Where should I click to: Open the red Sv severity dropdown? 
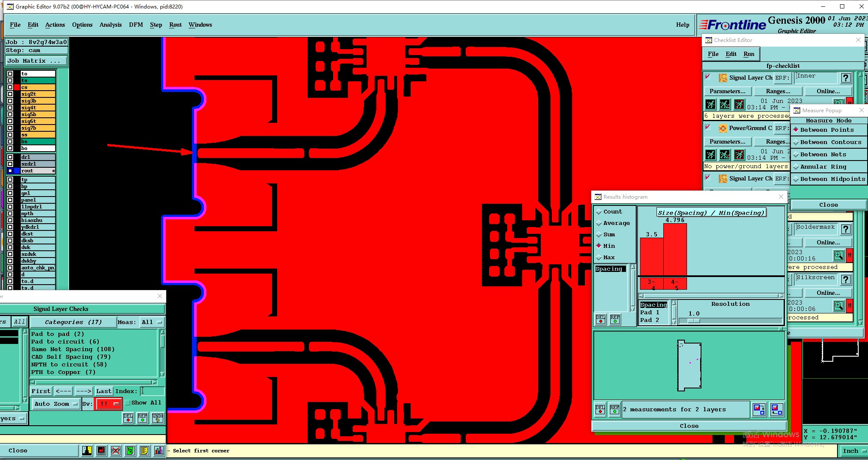pos(109,404)
